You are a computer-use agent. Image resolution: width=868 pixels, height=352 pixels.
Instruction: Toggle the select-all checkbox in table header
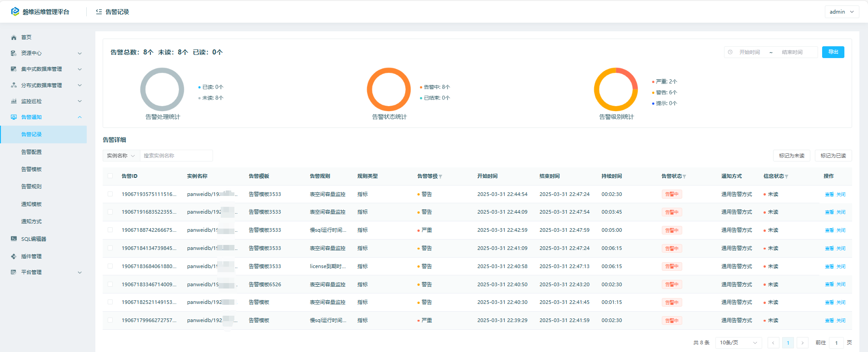[110, 176]
